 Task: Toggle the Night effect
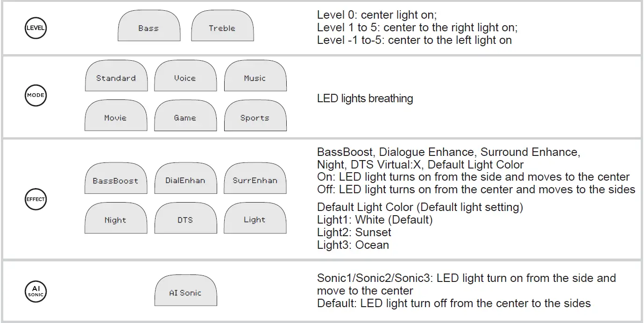[116, 219]
